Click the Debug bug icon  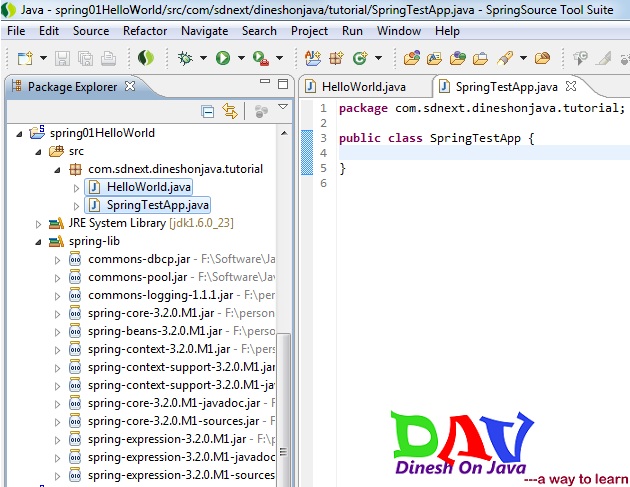click(185, 59)
